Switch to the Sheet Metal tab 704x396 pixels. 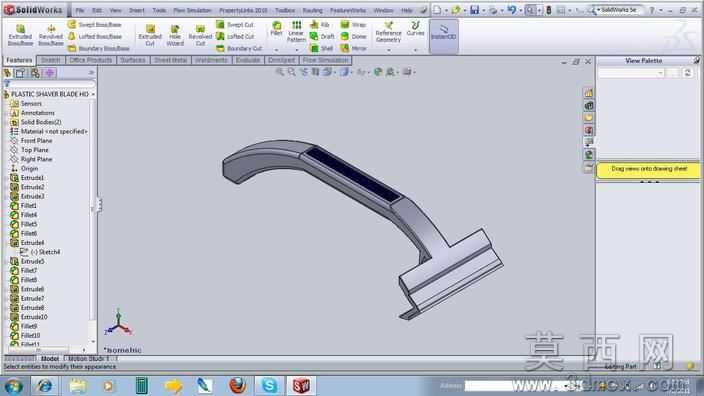pyautogui.click(x=170, y=60)
